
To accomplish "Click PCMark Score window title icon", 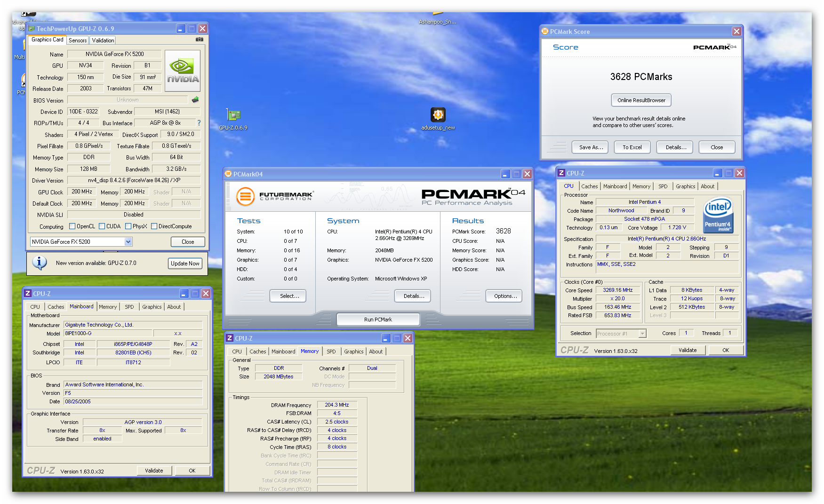I will [545, 31].
